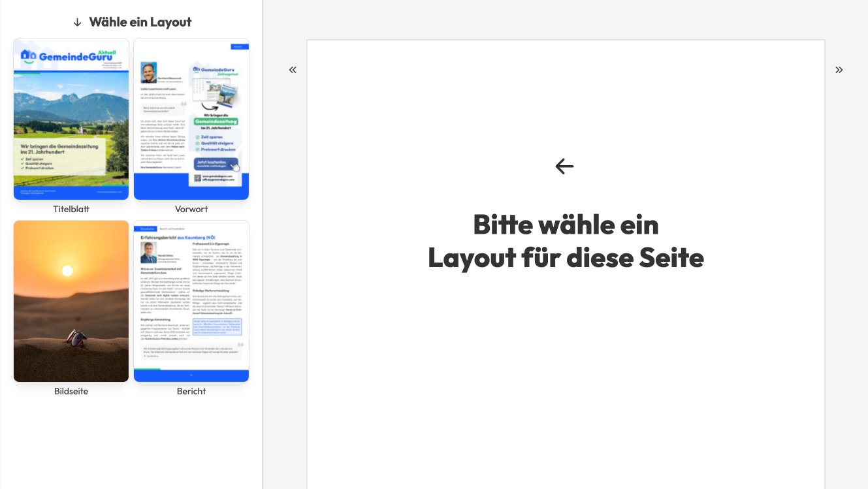Screen dimensions: 868x489
Task: Click the quotation mark icon in Vorwort preview
Action: tap(184, 103)
